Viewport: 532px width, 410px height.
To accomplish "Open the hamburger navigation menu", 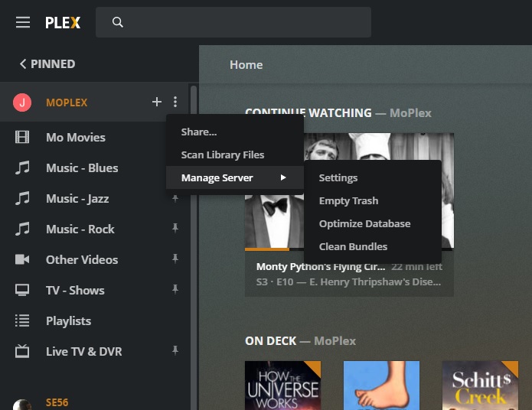I will point(23,22).
